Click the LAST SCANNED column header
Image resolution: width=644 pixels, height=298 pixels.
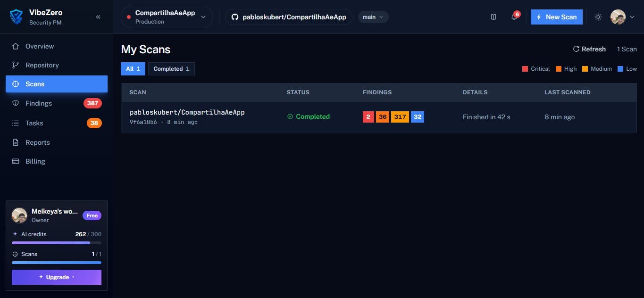pos(568,92)
